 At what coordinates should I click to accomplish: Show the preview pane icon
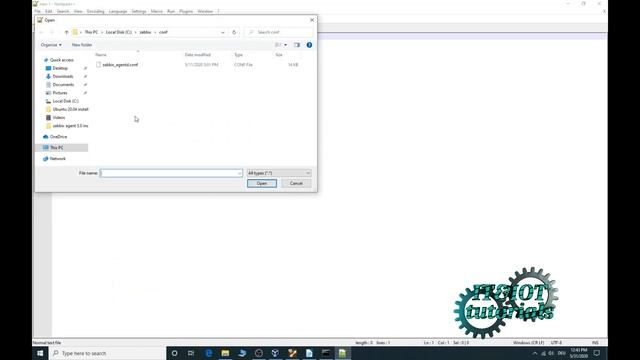pyautogui.click(x=297, y=45)
